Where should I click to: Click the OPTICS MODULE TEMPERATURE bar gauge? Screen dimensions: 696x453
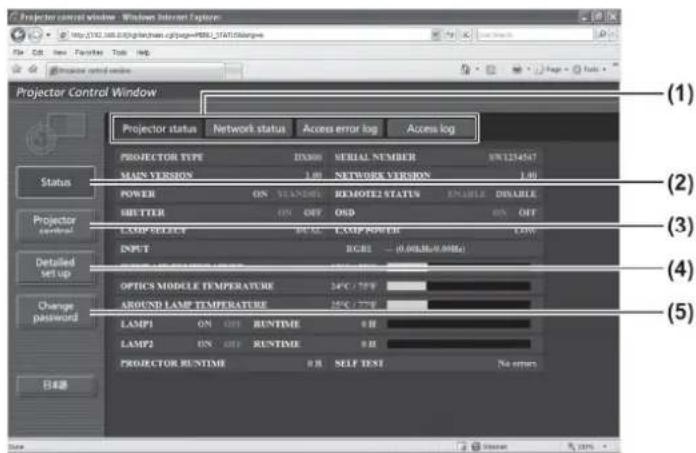(x=459, y=286)
